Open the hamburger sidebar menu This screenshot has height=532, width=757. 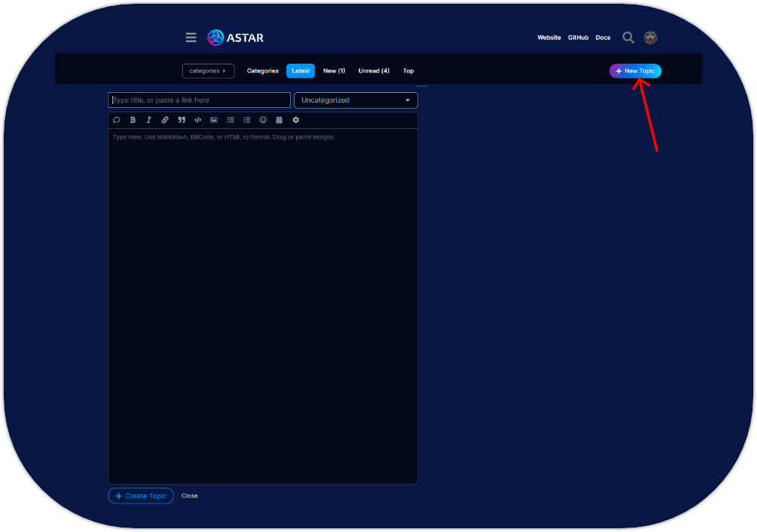pyautogui.click(x=191, y=37)
